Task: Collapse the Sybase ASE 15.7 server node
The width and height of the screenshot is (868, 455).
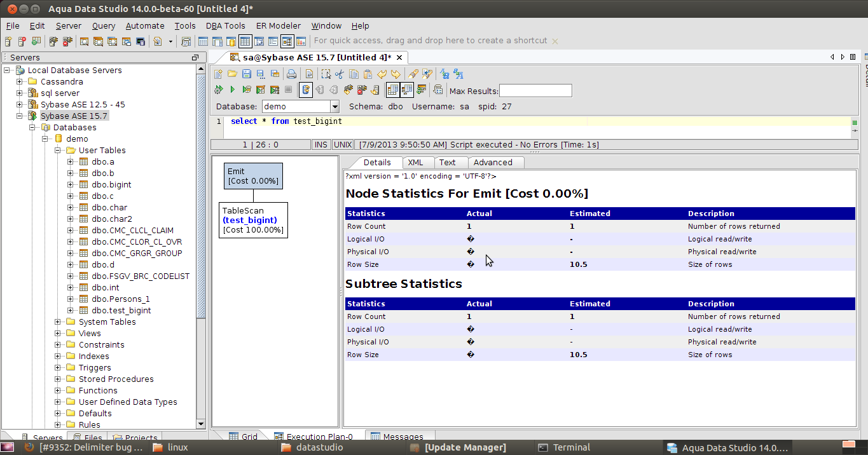Action: [20, 116]
